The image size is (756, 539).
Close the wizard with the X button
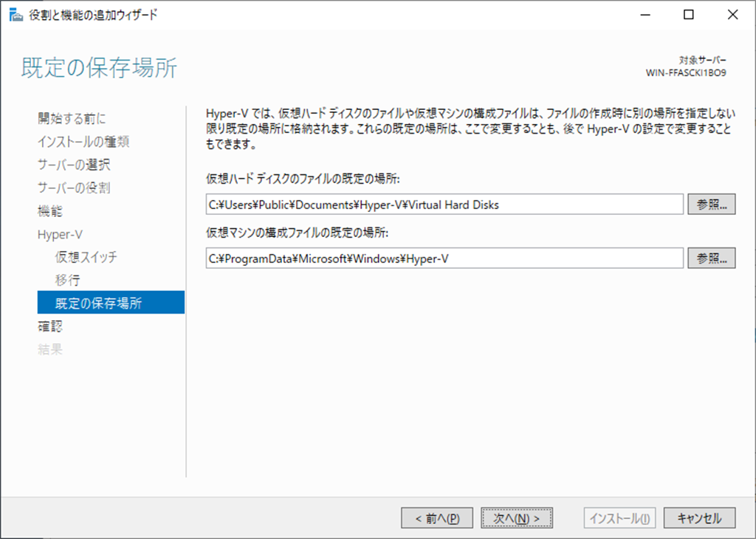pyautogui.click(x=732, y=15)
